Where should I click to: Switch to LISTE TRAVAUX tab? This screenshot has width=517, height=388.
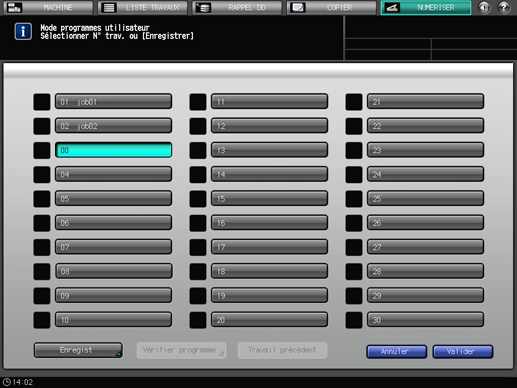(x=143, y=7)
